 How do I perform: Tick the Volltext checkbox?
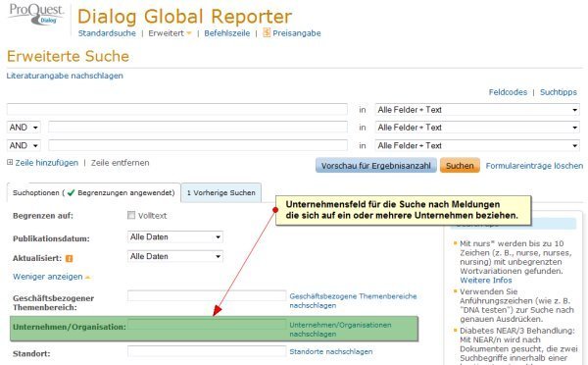(x=131, y=215)
